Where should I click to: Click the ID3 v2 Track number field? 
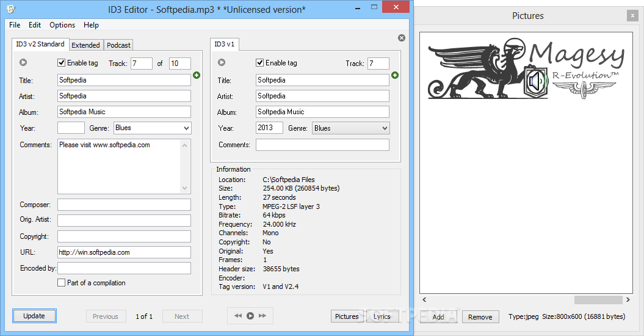point(142,64)
